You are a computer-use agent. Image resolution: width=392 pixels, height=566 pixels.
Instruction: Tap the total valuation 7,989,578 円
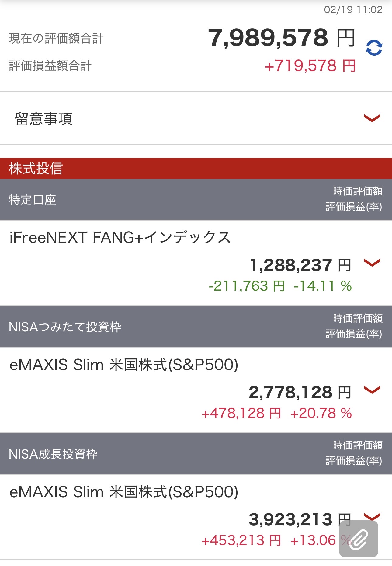[281, 38]
